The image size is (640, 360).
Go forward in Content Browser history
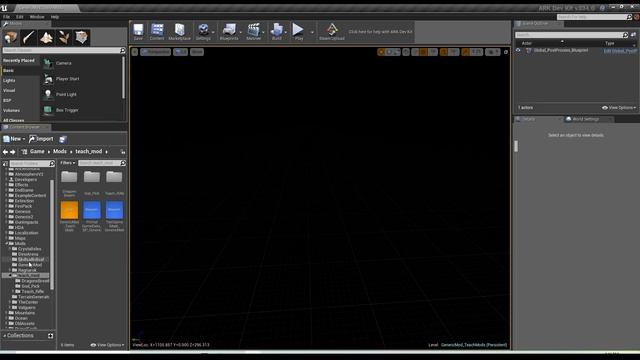pos(13,152)
